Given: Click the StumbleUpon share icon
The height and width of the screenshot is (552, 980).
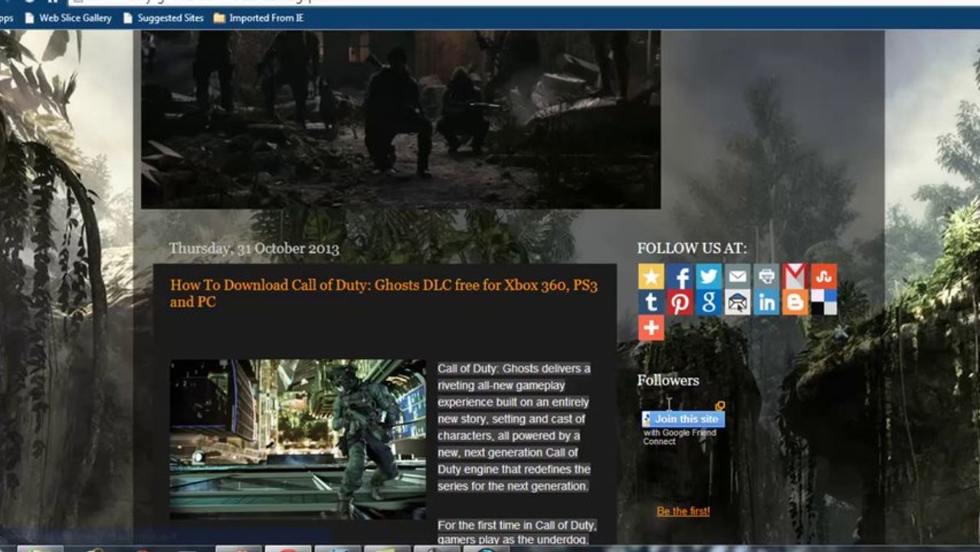Looking at the screenshot, I should coord(824,276).
